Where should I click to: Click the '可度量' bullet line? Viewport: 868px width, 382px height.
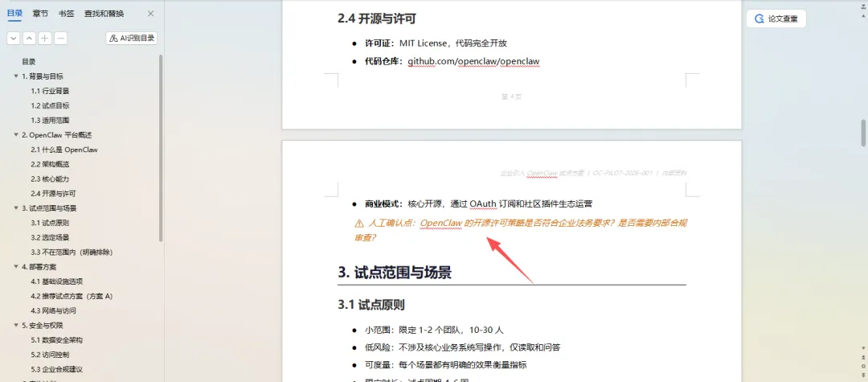(x=445, y=365)
